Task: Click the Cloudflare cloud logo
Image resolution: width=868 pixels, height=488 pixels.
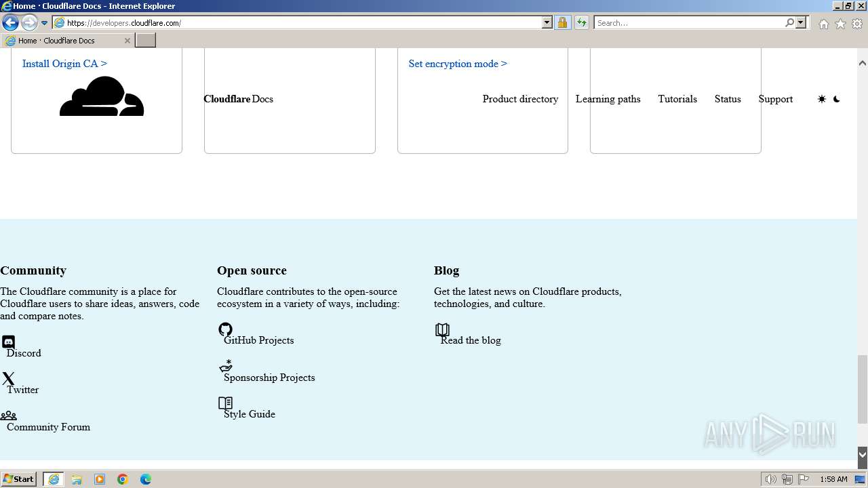Action: (x=102, y=96)
